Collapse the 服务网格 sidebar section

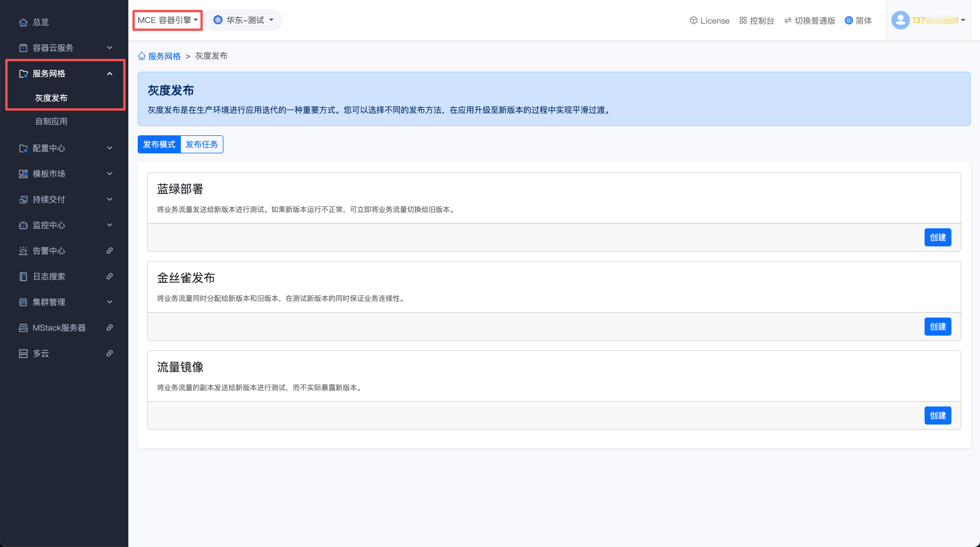coord(110,73)
